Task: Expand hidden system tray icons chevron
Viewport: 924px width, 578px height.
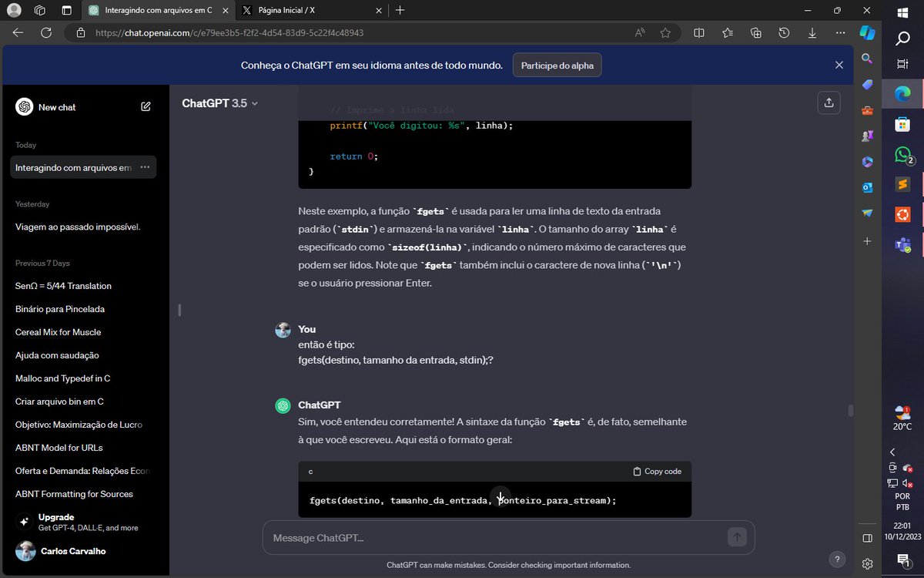Action: 892,452
